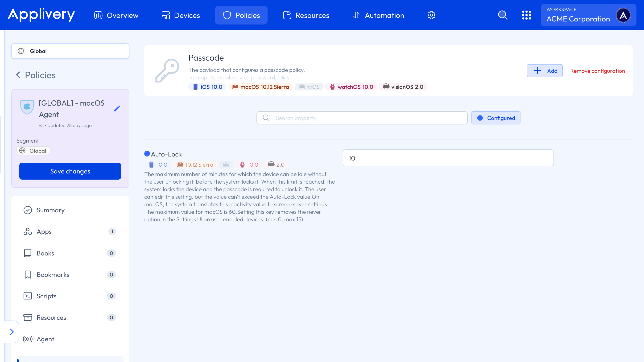Click the settings gear icon in navbar

point(431,15)
